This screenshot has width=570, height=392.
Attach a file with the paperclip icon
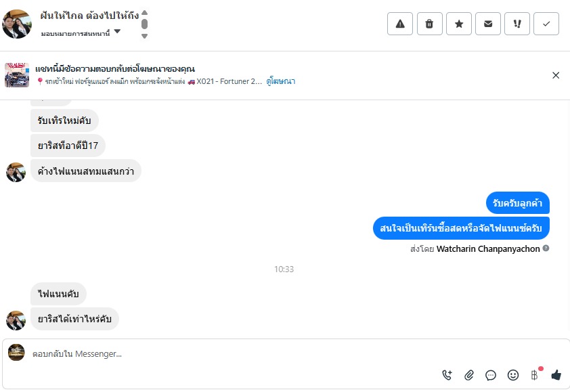(468, 374)
